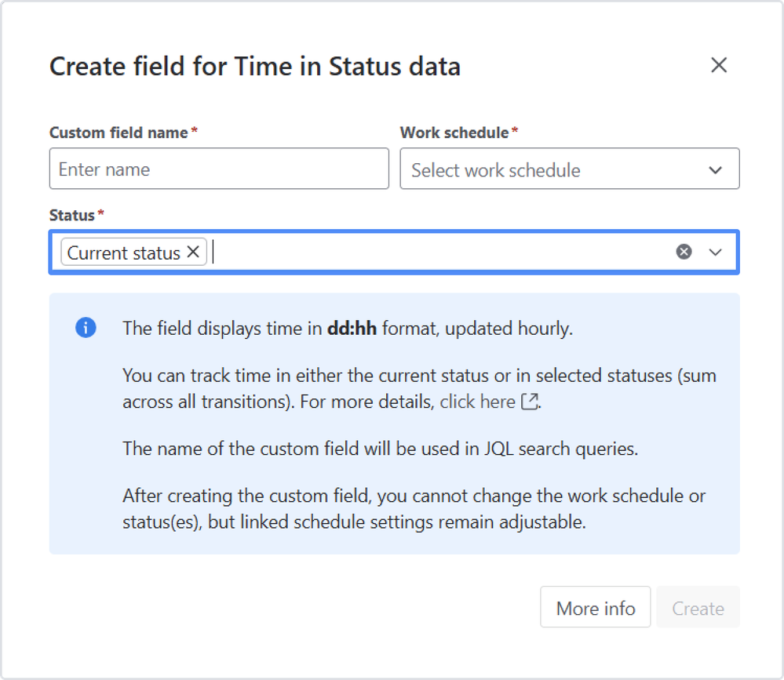Click the Work schedule label
The width and height of the screenshot is (784, 680).
point(454,133)
